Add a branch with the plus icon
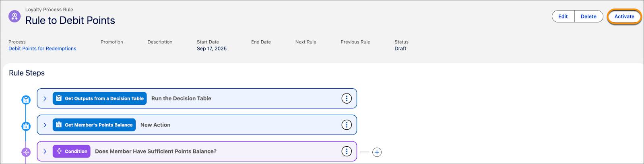This screenshot has width=644, height=164. click(377, 152)
